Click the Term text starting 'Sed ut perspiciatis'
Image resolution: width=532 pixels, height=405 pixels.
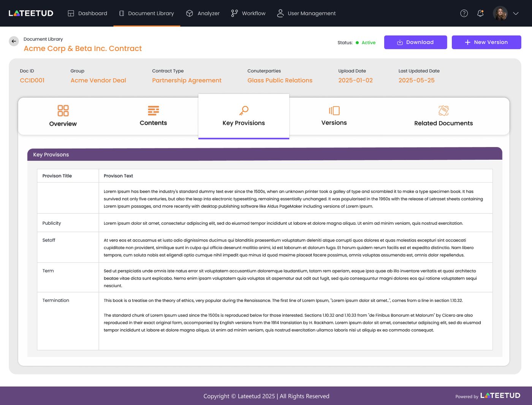(x=290, y=278)
